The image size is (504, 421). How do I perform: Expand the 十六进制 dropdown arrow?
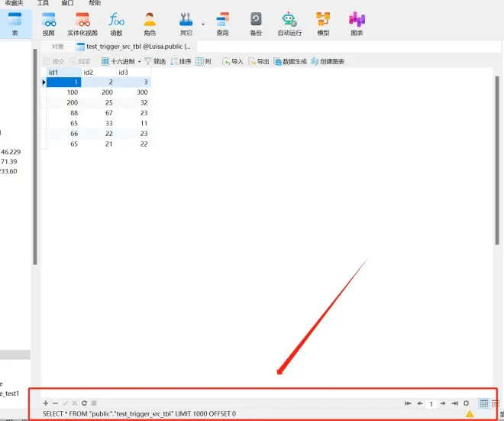point(139,61)
